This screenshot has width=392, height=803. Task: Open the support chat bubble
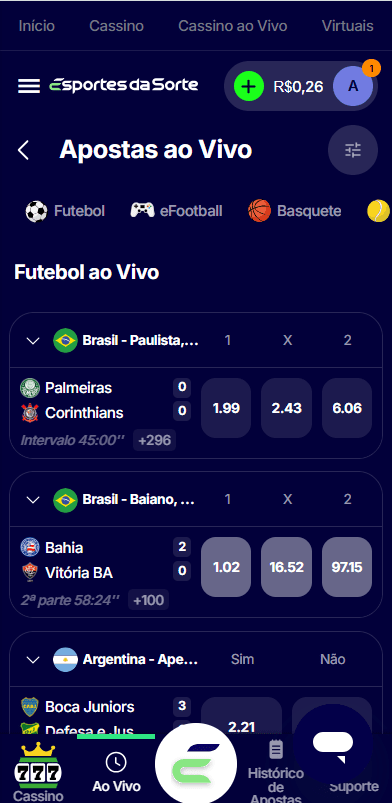[x=333, y=743]
